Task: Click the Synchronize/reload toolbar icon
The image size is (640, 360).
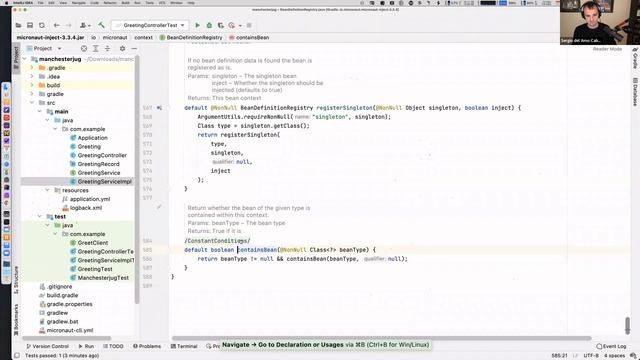Action: 42,25
